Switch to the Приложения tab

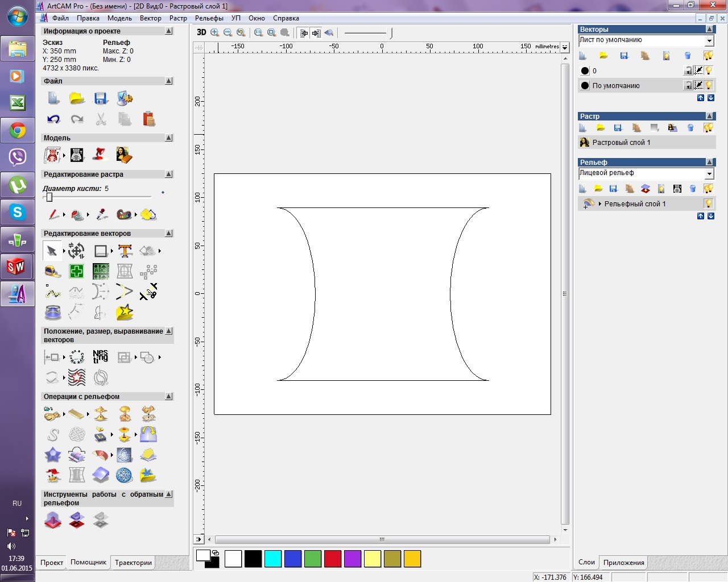coord(623,563)
